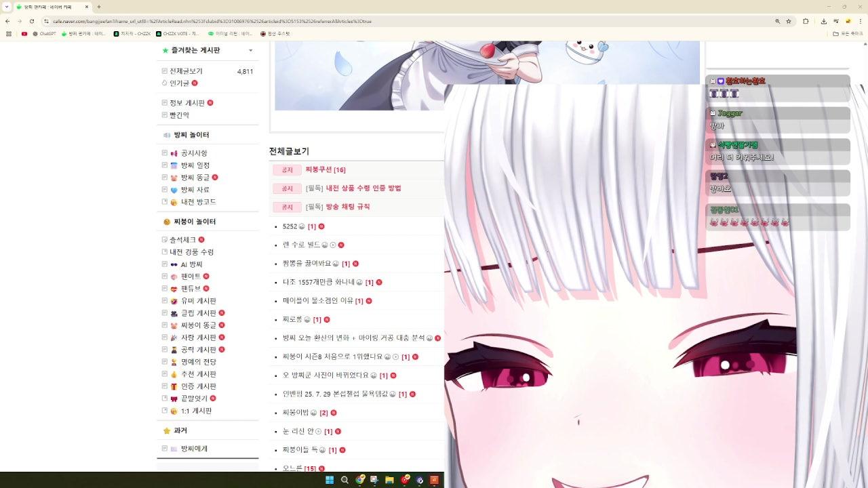The height and width of the screenshot is (488, 868).
Task: Open 추천 게시판 board
Action: 199,374
